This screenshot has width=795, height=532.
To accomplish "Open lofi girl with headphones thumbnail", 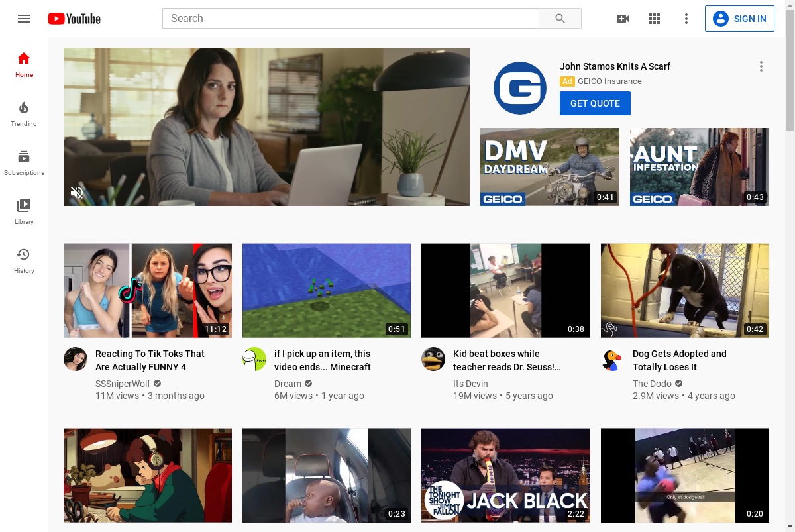I will pyautogui.click(x=148, y=475).
